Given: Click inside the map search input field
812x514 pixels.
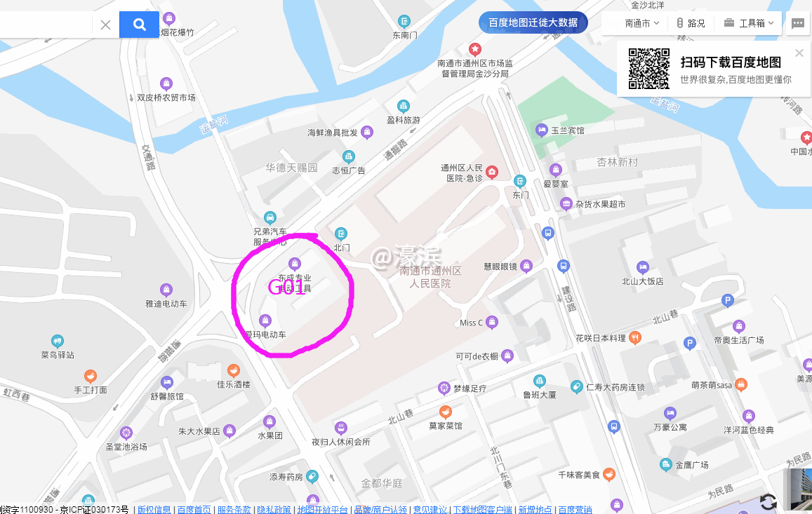Looking at the screenshot, I should (46, 25).
